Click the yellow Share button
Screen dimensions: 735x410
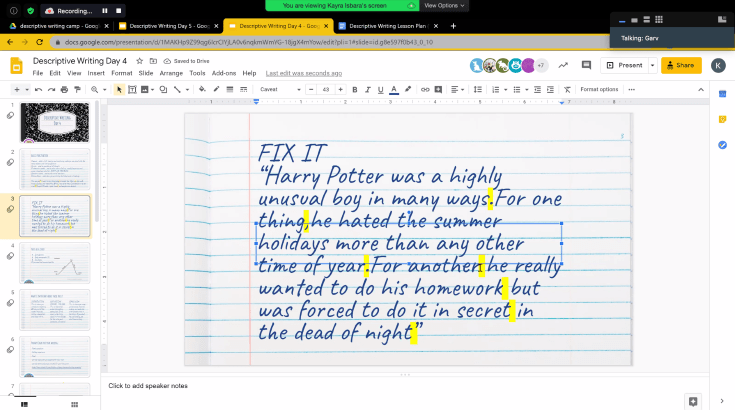(x=679, y=65)
